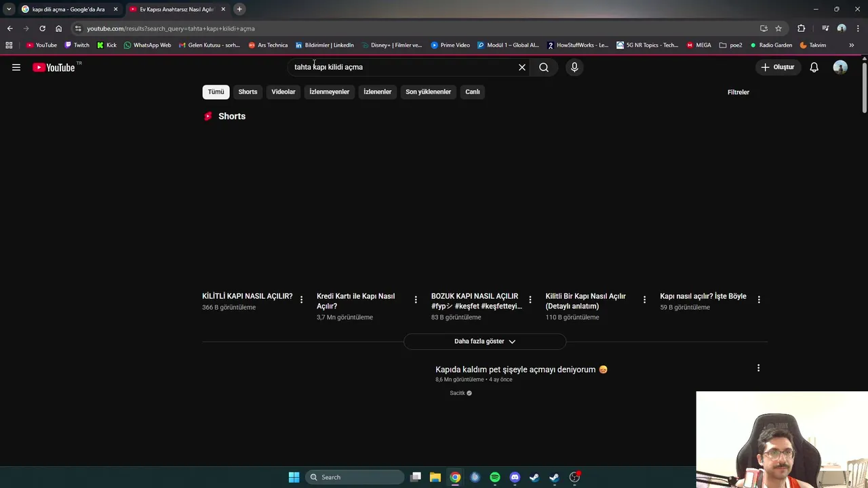Open the Ars Technica bookmark
The image size is (868, 488).
(268, 45)
